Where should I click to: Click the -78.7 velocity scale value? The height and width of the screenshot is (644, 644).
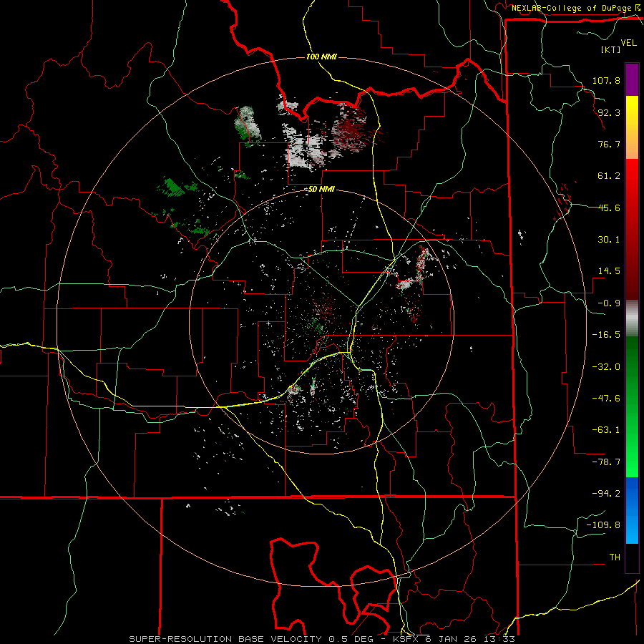[606, 462]
